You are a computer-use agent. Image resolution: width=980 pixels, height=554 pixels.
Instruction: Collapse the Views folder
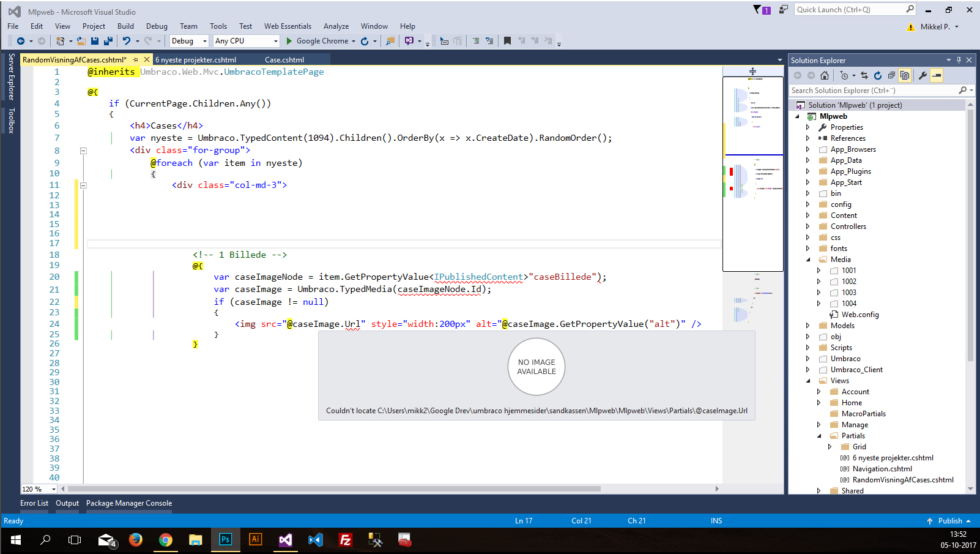pos(808,381)
